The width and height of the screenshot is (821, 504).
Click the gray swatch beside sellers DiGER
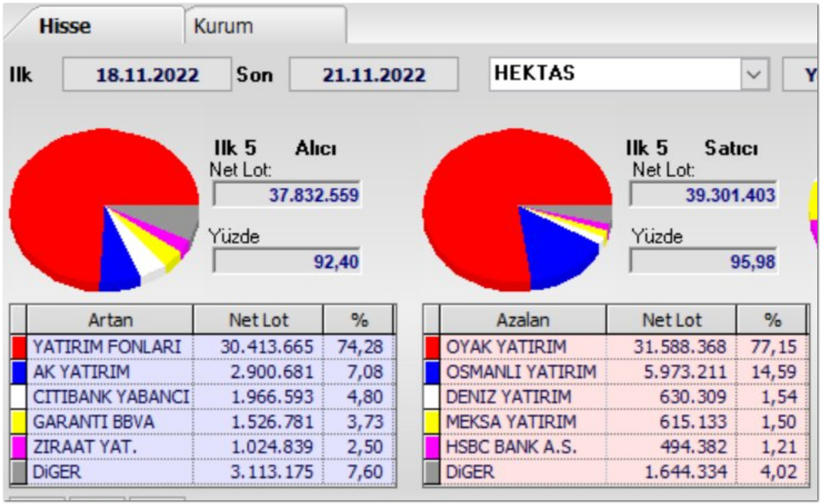pos(432,472)
